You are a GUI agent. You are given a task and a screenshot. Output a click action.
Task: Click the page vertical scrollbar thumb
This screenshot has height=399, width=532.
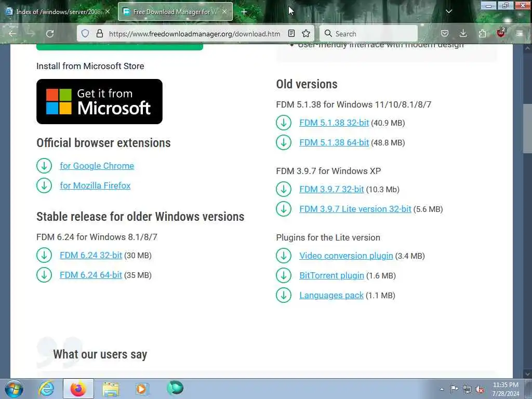(527, 128)
